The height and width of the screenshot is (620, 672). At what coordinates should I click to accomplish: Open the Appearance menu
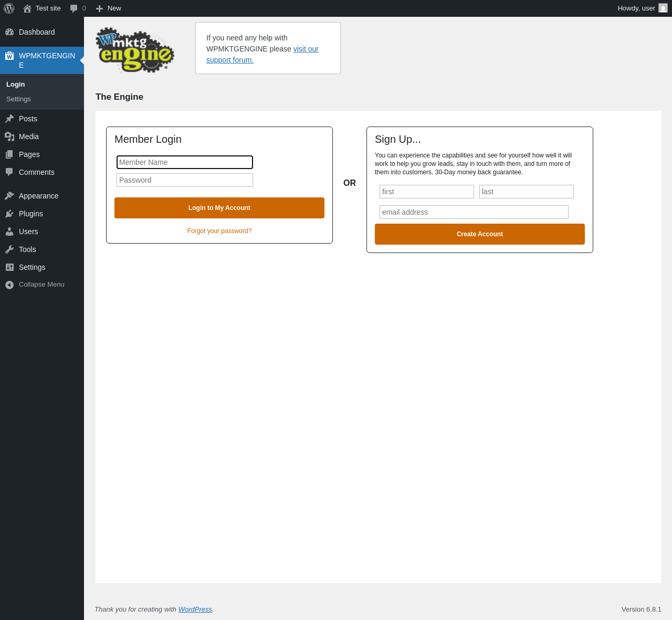coord(42,196)
